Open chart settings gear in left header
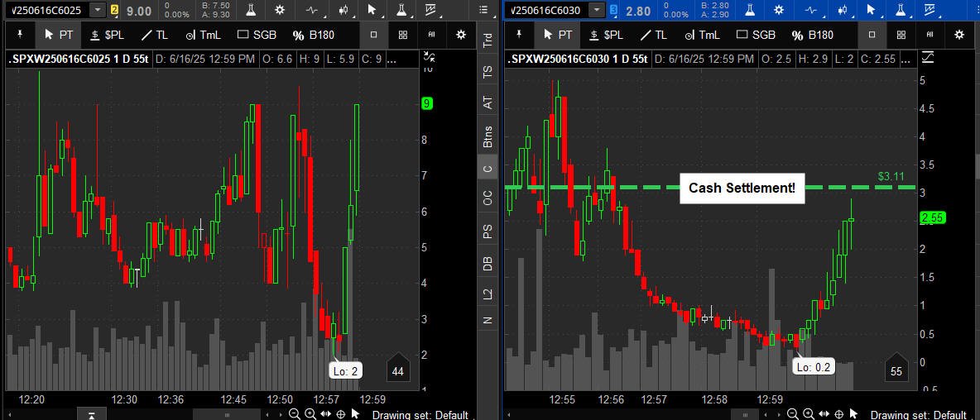This screenshot has height=420, width=980. pyautogui.click(x=280, y=10)
